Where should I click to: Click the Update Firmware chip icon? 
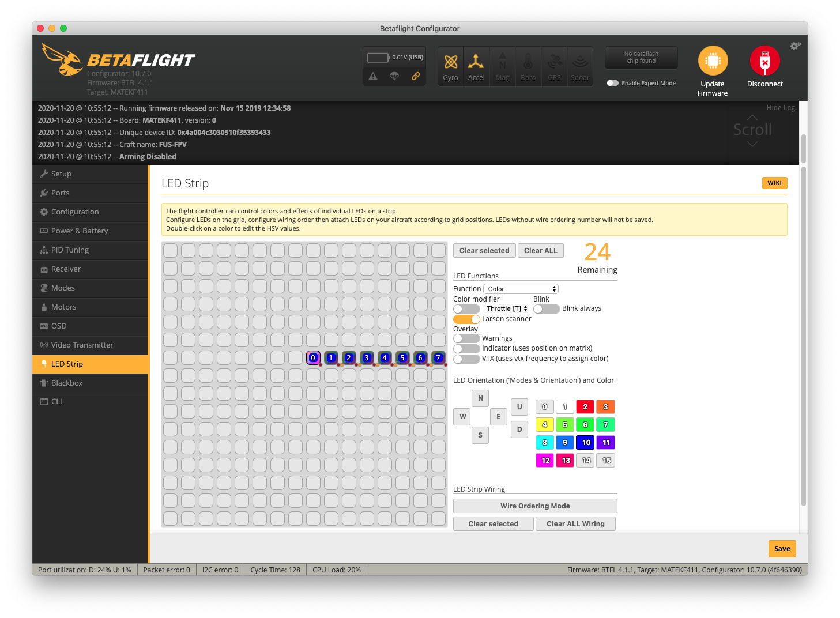pyautogui.click(x=713, y=61)
